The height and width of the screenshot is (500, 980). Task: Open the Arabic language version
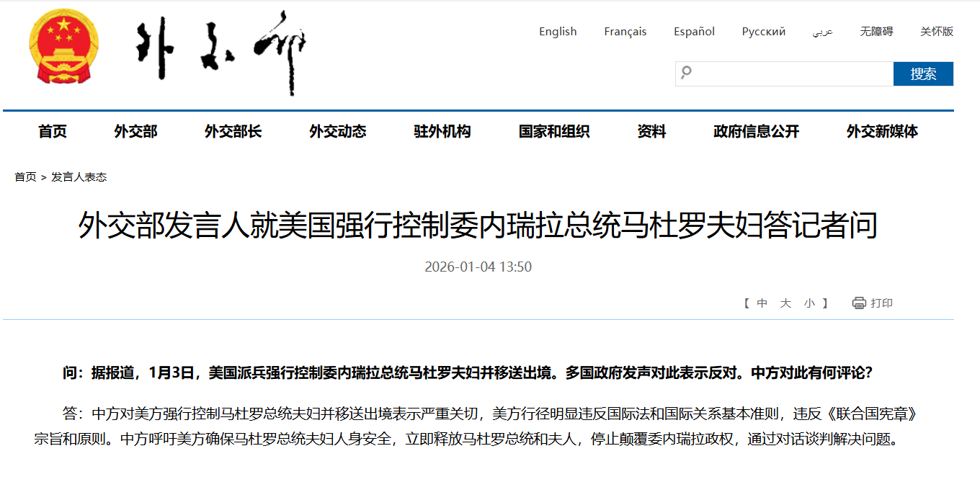(822, 32)
